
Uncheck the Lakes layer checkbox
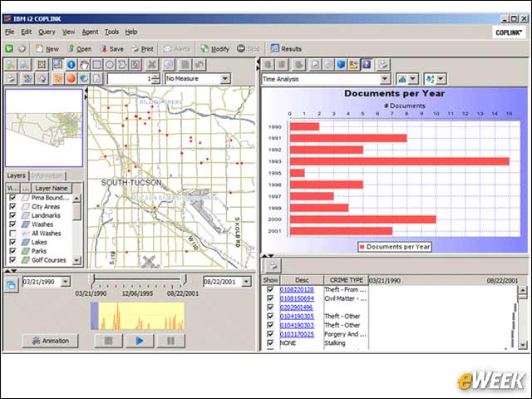tap(13, 242)
